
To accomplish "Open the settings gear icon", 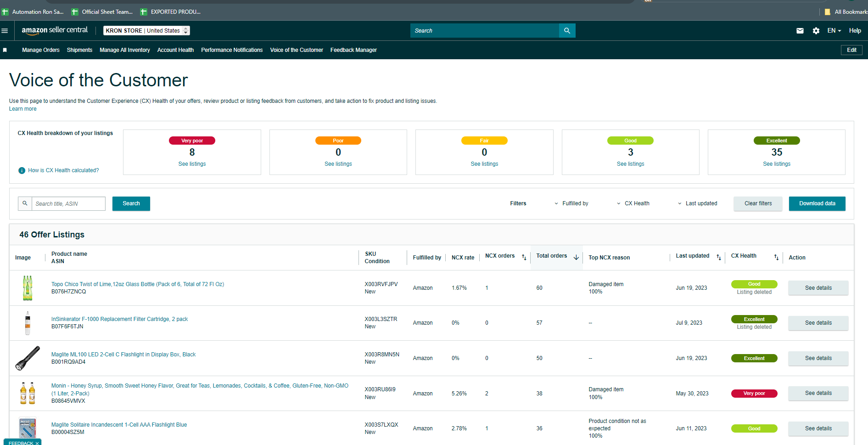I will (x=816, y=31).
